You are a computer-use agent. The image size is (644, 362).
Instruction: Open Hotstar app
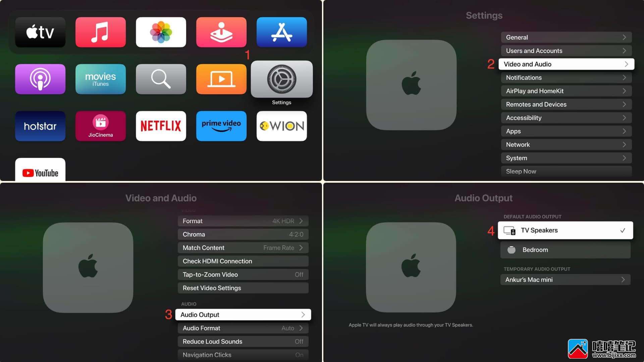[40, 125]
